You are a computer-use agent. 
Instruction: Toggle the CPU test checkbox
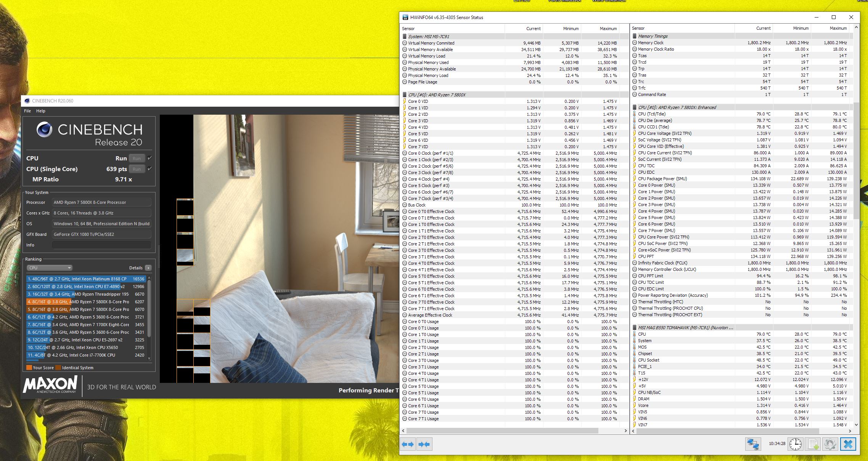pos(150,158)
